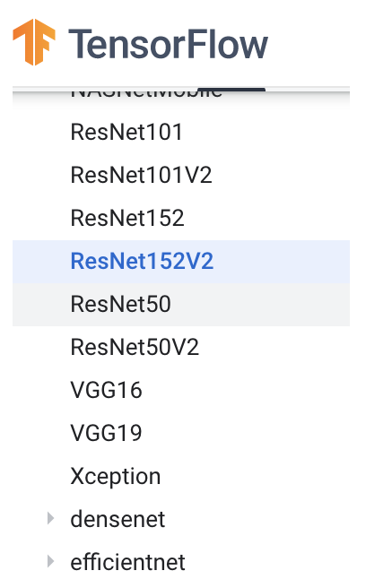Open the ResNet50 entry
Screen dimensions: 392x588
point(120,304)
